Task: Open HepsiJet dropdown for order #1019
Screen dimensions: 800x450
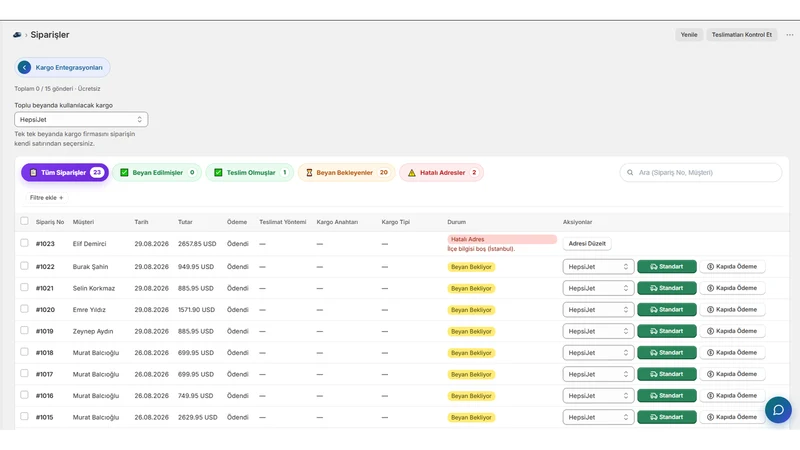Action: coord(598,331)
